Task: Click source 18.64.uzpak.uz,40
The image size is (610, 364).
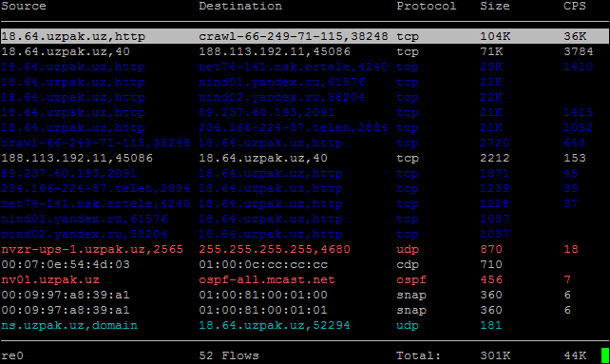Action: [x=66, y=51]
